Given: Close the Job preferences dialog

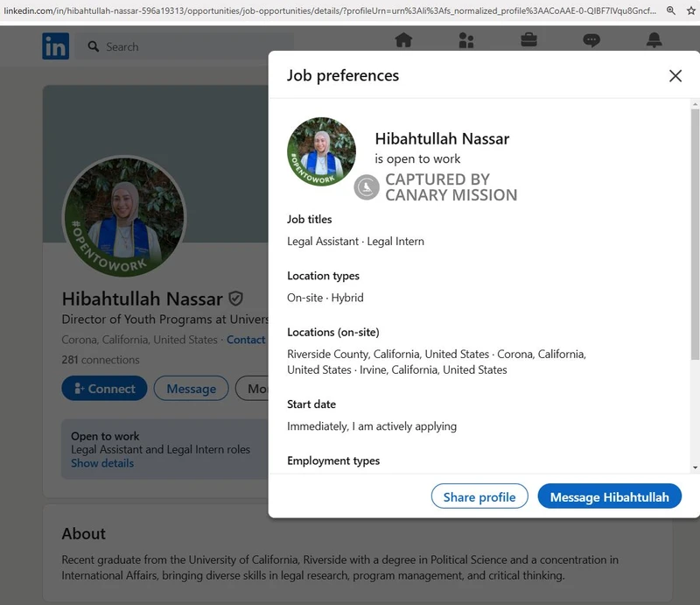Looking at the screenshot, I should pos(675,75).
